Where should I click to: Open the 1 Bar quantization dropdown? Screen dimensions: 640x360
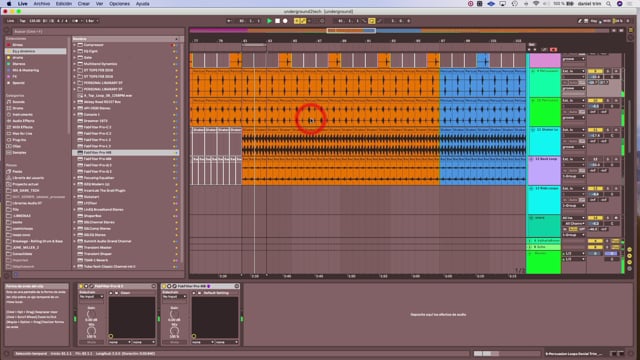tap(92, 21)
